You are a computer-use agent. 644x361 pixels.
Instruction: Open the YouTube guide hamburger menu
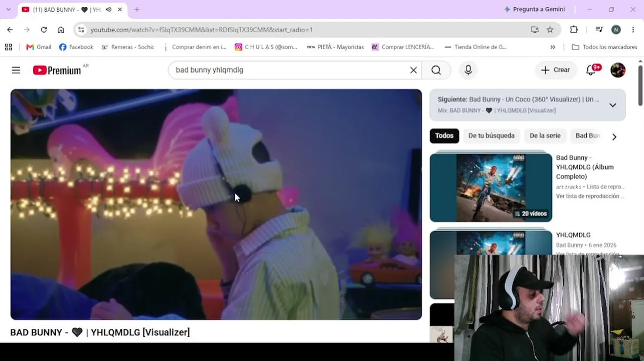coord(16,70)
